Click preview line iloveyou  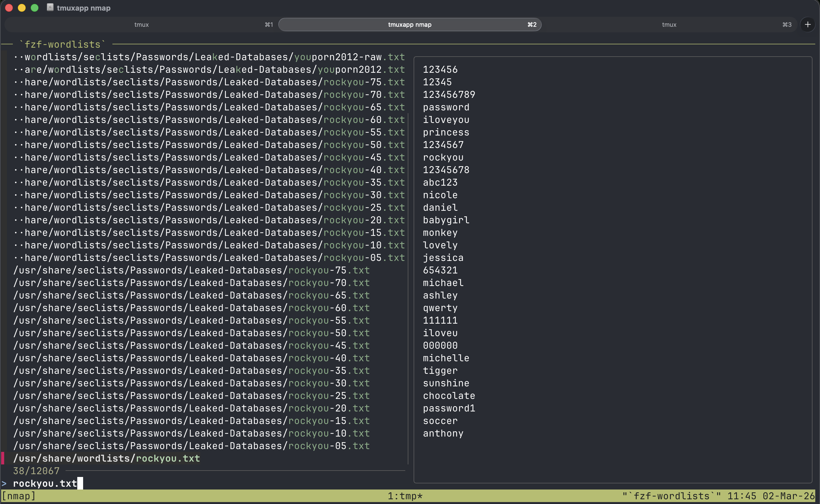click(x=446, y=120)
